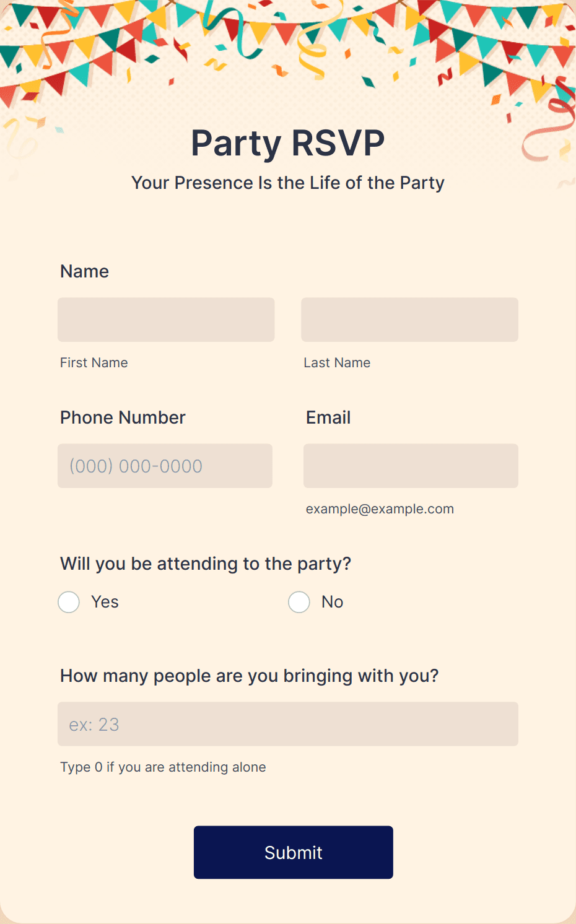The height and width of the screenshot is (924, 576).
Task: Click the 'Type 0 if attending alone' hint
Action: coord(163,767)
